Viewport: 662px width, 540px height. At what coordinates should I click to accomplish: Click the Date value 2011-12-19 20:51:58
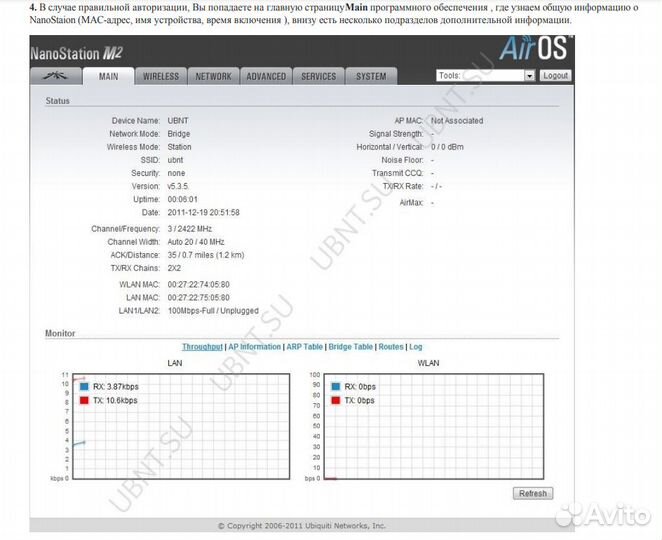[203, 212]
